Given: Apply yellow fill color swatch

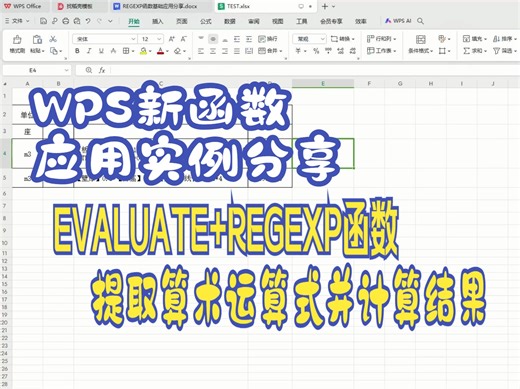Looking at the screenshot, I should click(143, 51).
